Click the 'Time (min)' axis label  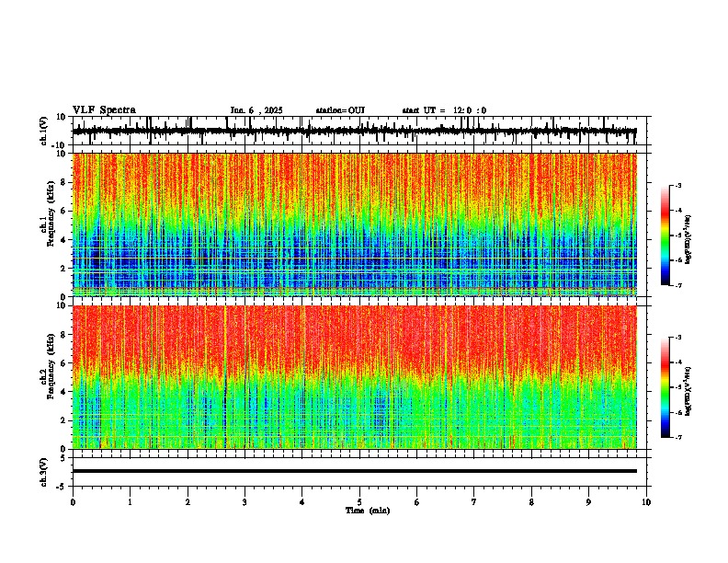click(x=368, y=511)
